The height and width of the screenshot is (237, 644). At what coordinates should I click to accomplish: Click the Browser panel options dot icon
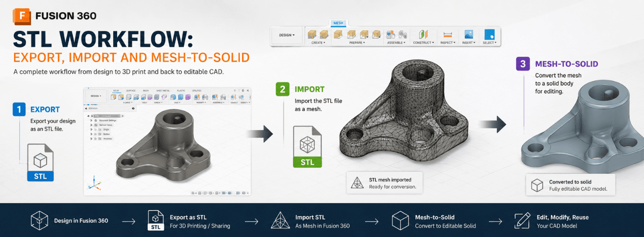(133, 109)
